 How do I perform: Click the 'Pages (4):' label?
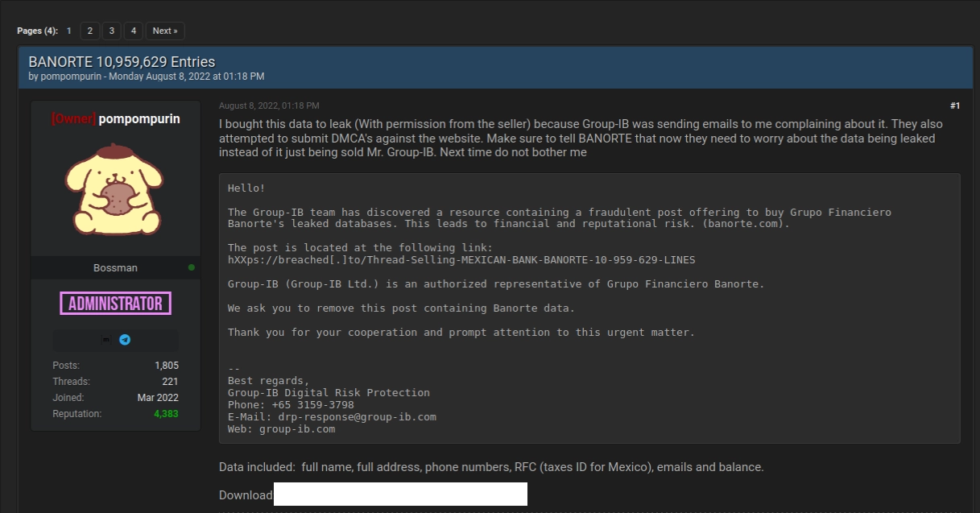pyautogui.click(x=38, y=31)
